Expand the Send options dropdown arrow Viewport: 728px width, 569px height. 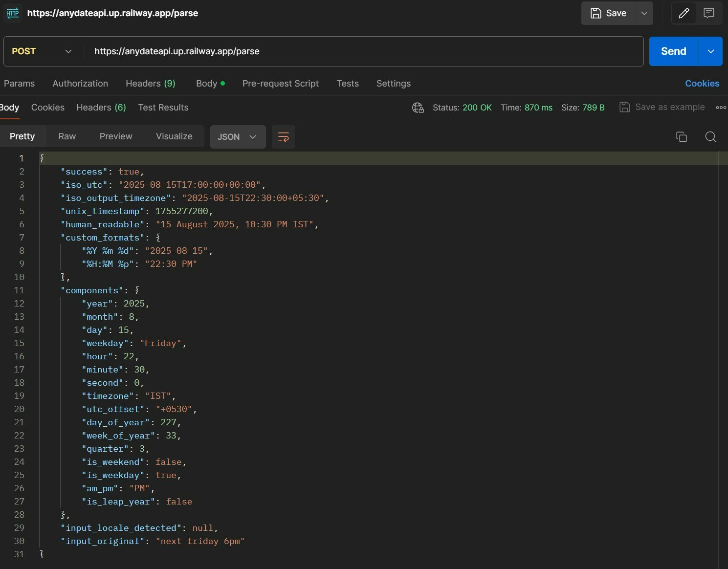711,51
